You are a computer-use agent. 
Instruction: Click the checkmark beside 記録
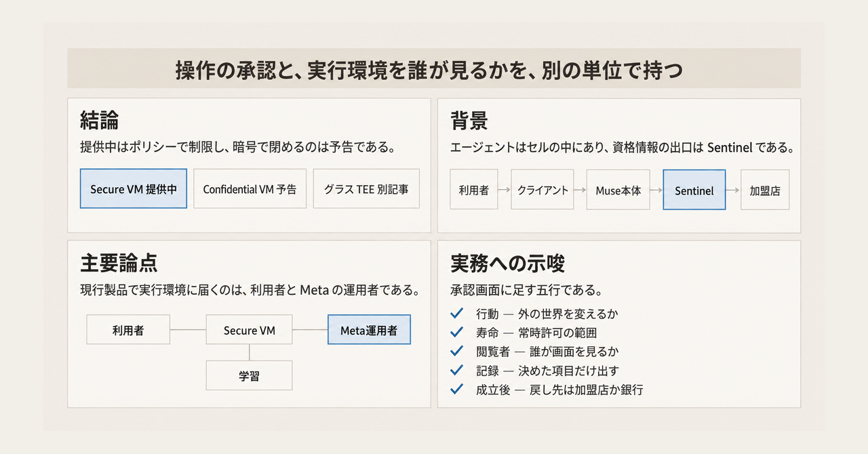click(456, 371)
